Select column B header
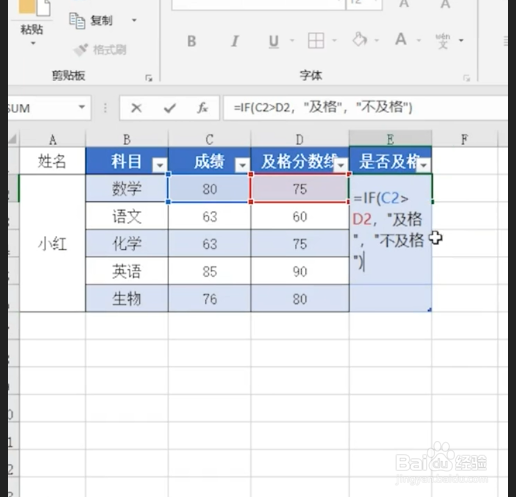This screenshot has height=497, width=516. [127, 139]
